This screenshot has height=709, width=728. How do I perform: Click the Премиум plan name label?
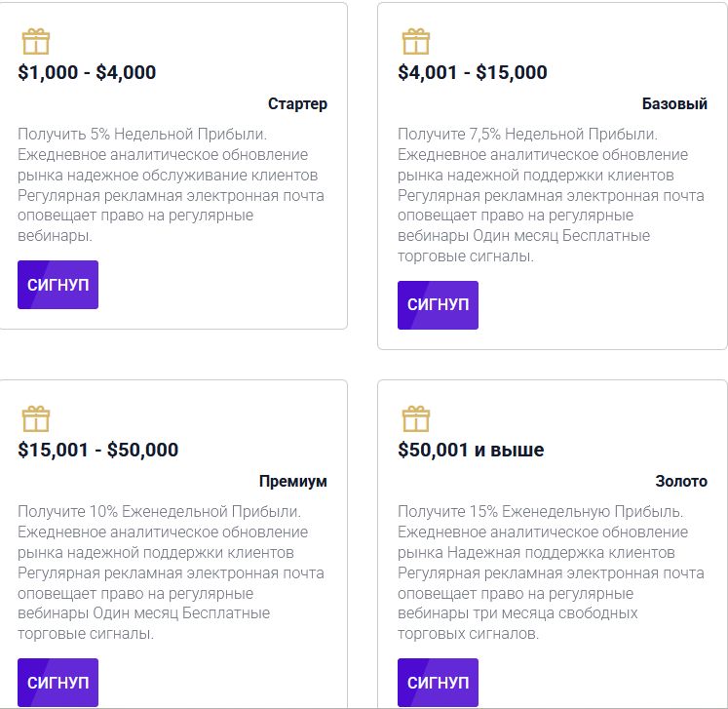[293, 481]
